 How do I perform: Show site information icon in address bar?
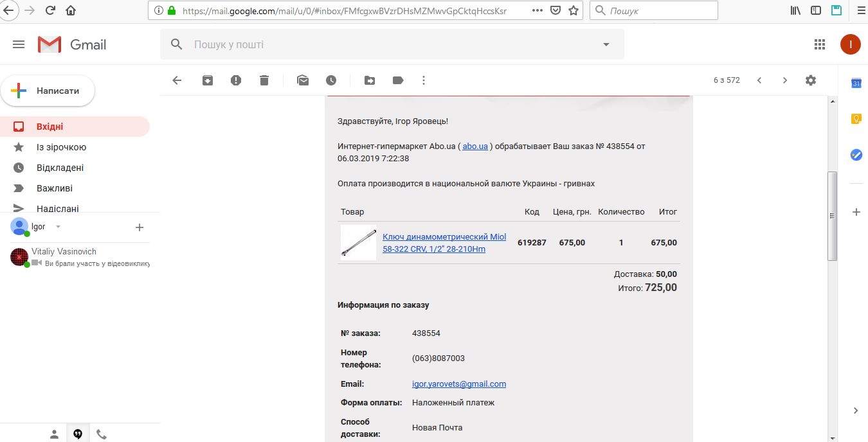click(158, 10)
